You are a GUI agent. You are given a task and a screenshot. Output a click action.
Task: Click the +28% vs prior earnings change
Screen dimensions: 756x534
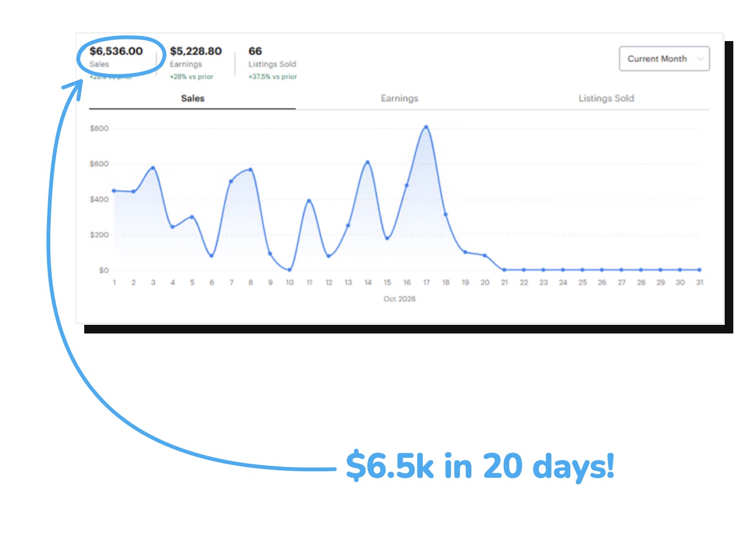point(192,77)
